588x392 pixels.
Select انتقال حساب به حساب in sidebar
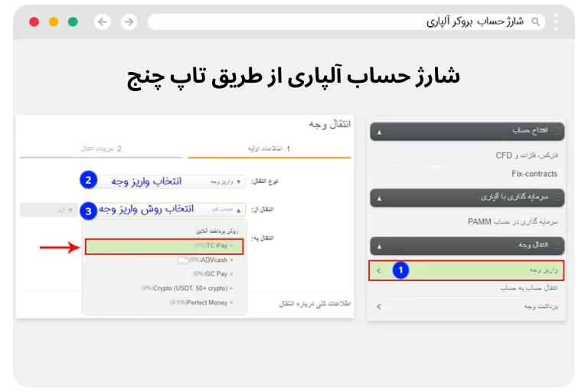[x=529, y=288]
